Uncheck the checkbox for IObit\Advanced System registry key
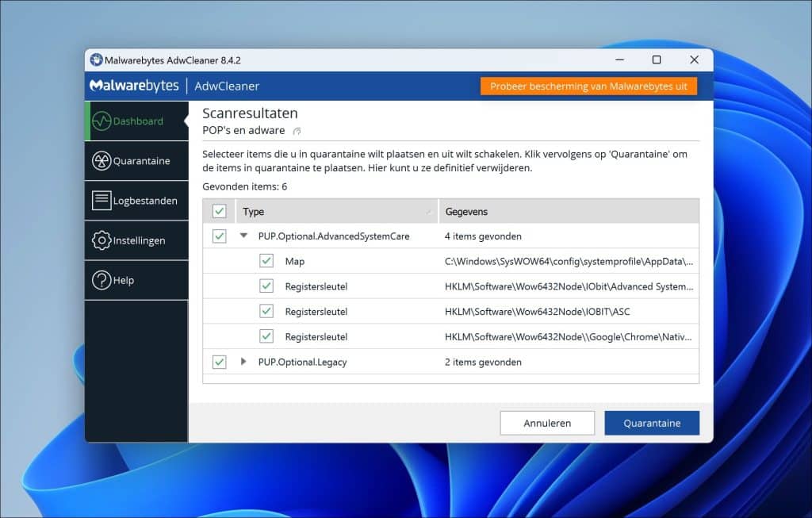The width and height of the screenshot is (812, 518). pyautogui.click(x=266, y=286)
